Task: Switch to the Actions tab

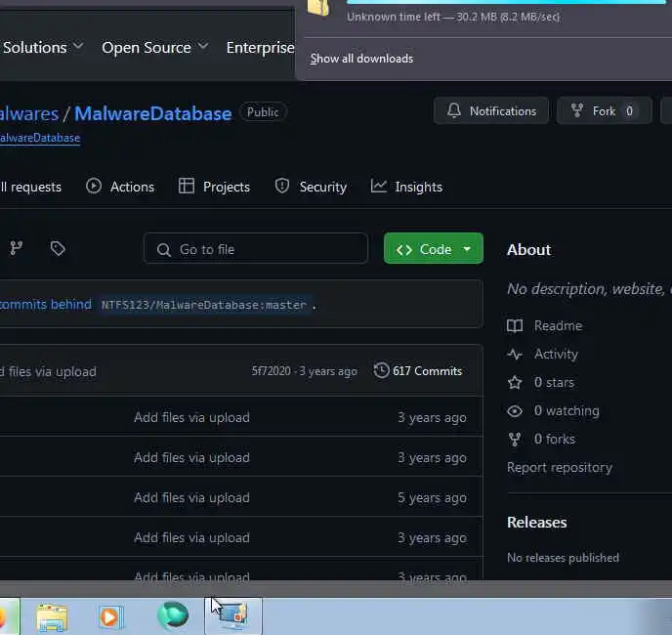Action: (120, 187)
